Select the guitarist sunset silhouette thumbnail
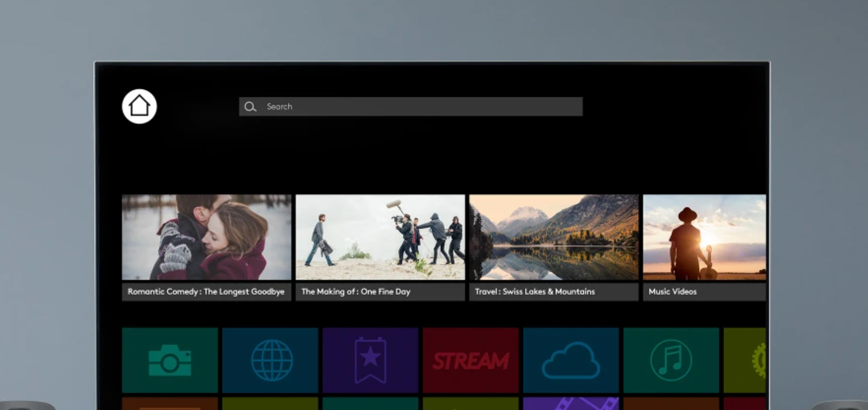 704,237
